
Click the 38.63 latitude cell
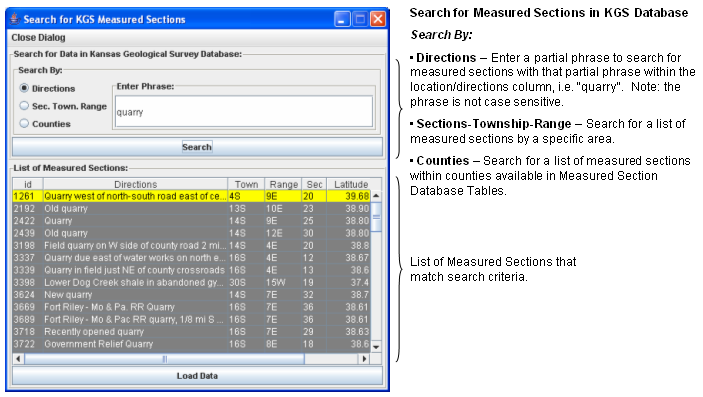pos(349,332)
